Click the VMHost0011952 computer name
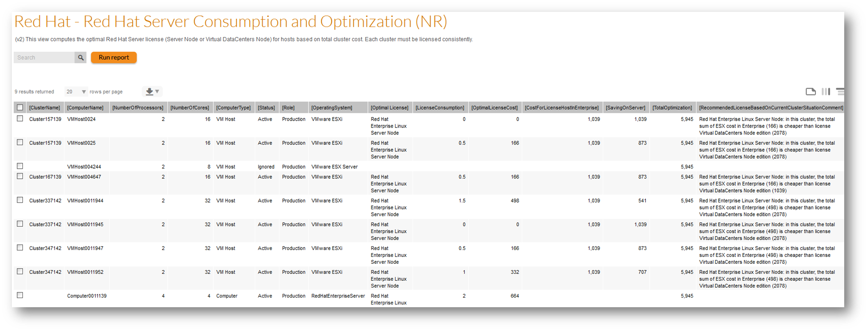The height and width of the screenshot is (331, 868). point(85,272)
